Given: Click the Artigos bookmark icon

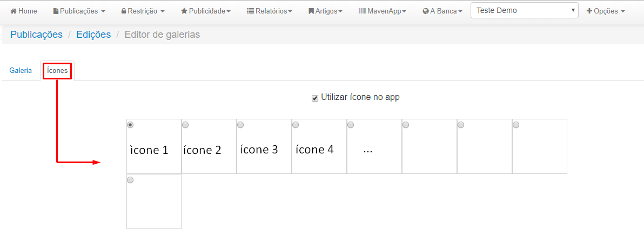Looking at the screenshot, I should point(311,11).
